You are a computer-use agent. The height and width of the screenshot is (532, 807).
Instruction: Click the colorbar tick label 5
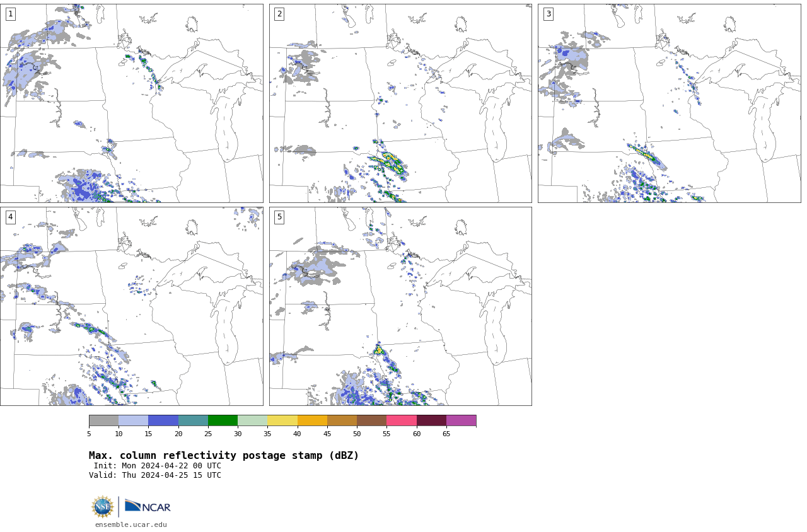click(89, 434)
